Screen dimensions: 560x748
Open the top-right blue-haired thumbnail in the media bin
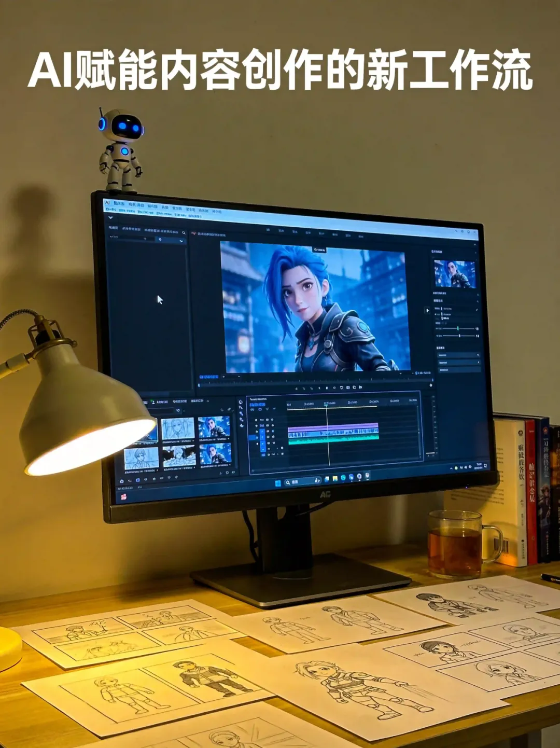coord(215,427)
